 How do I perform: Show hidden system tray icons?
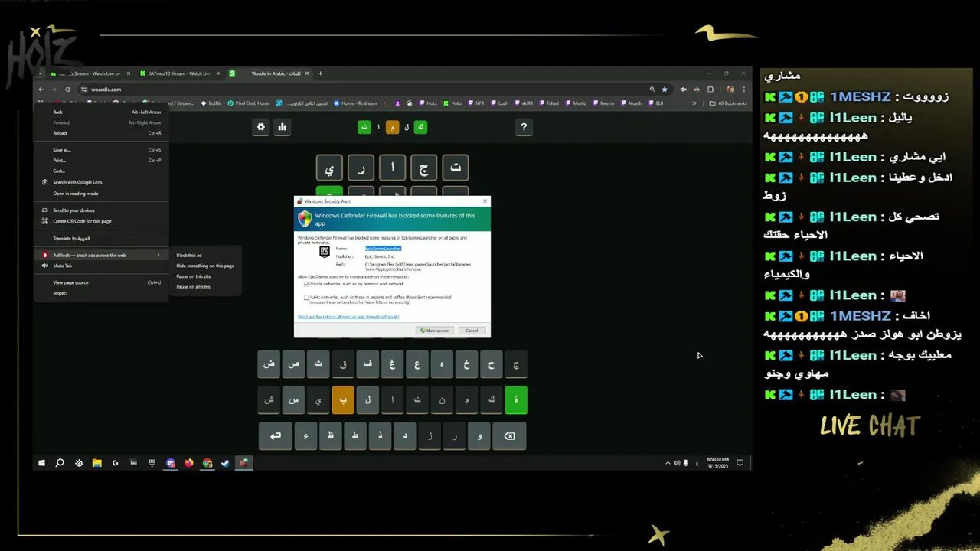[x=668, y=463]
